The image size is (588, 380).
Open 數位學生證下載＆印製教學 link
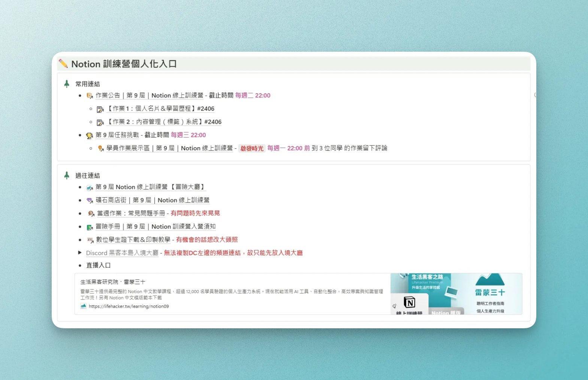pyautogui.click(x=133, y=239)
